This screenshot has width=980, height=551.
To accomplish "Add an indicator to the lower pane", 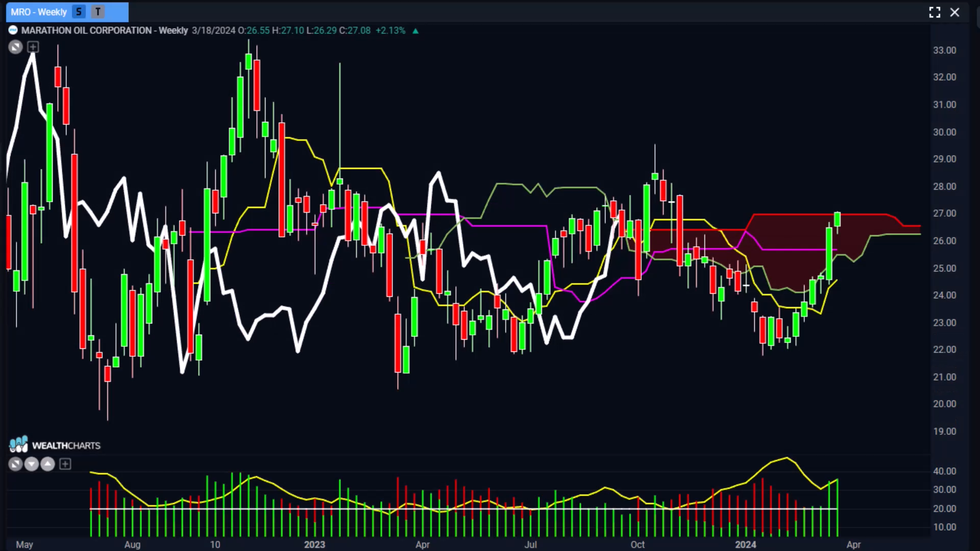I will pos(65,464).
